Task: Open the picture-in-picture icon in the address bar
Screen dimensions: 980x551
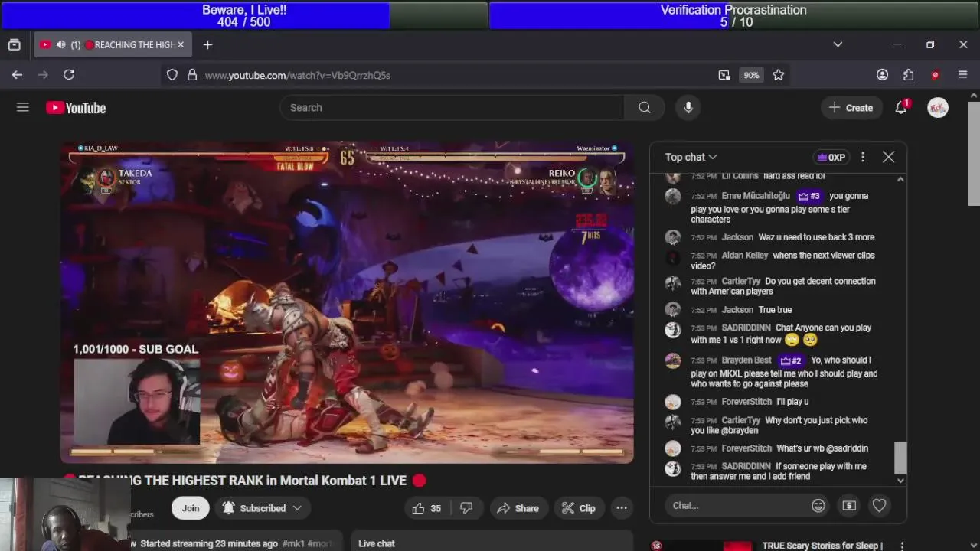Action: pyautogui.click(x=724, y=75)
